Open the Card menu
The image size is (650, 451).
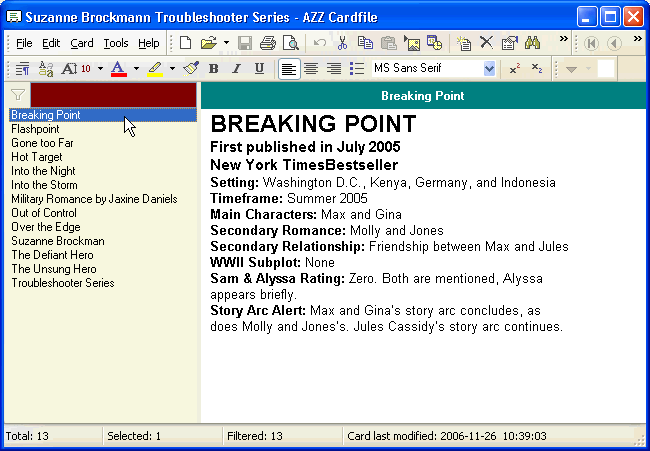pyautogui.click(x=82, y=43)
